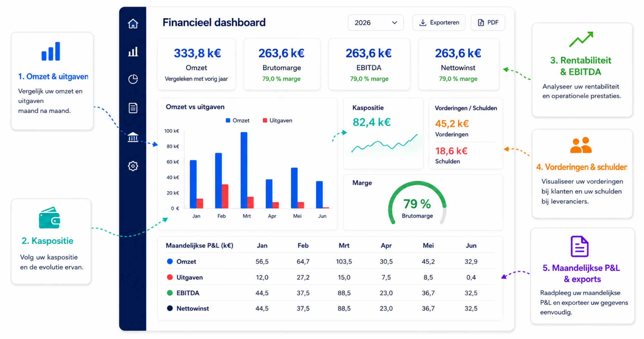Click the Feb Uitgaven red bar

click(225, 196)
